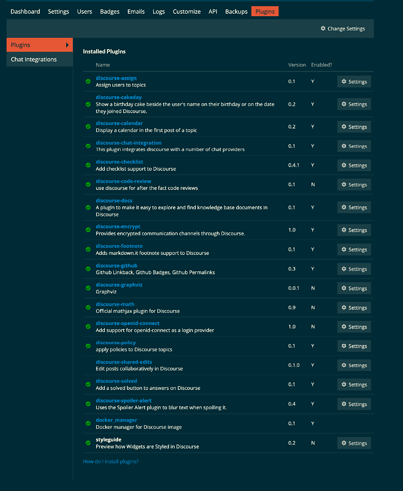Open Settings for discourse-solved

[354, 385]
